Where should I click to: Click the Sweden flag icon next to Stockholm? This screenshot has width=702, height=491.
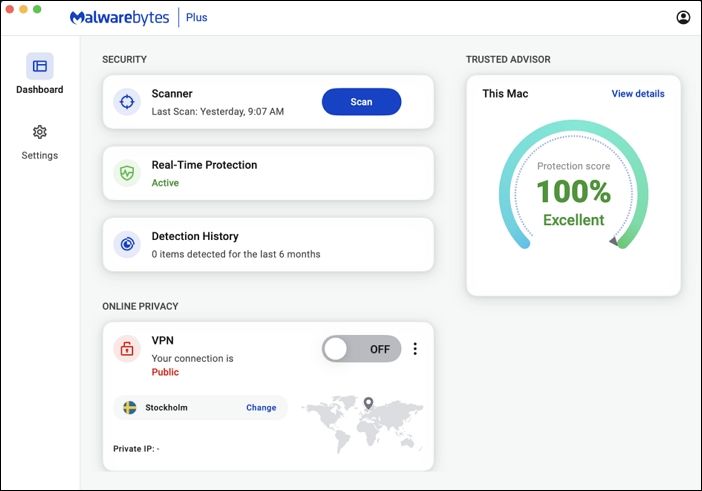130,408
